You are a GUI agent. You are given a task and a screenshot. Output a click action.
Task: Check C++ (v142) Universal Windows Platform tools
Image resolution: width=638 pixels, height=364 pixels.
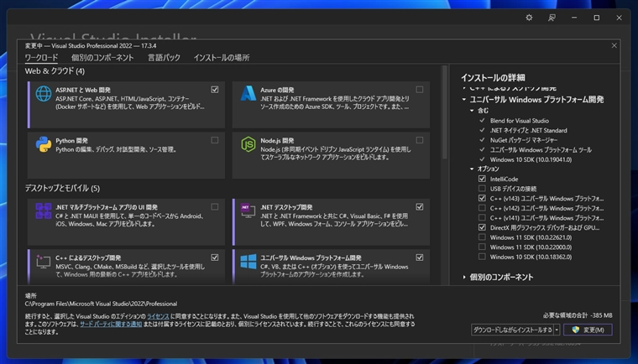(482, 208)
